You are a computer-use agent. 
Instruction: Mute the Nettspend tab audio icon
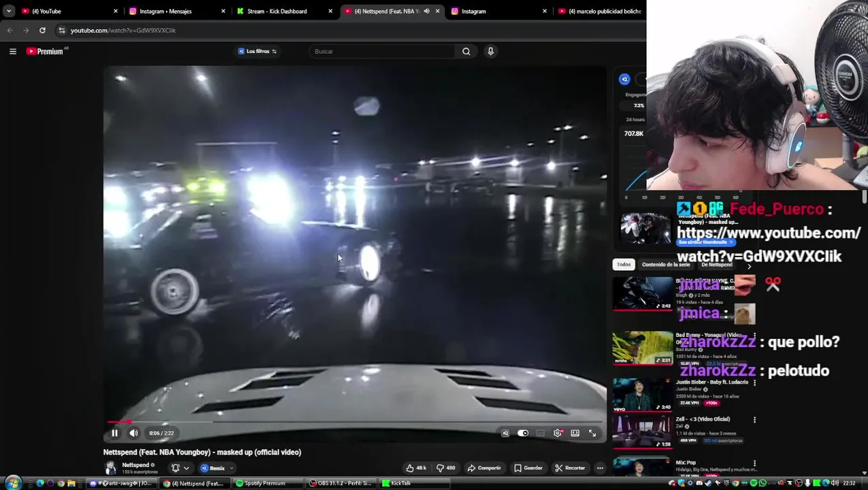point(426,11)
